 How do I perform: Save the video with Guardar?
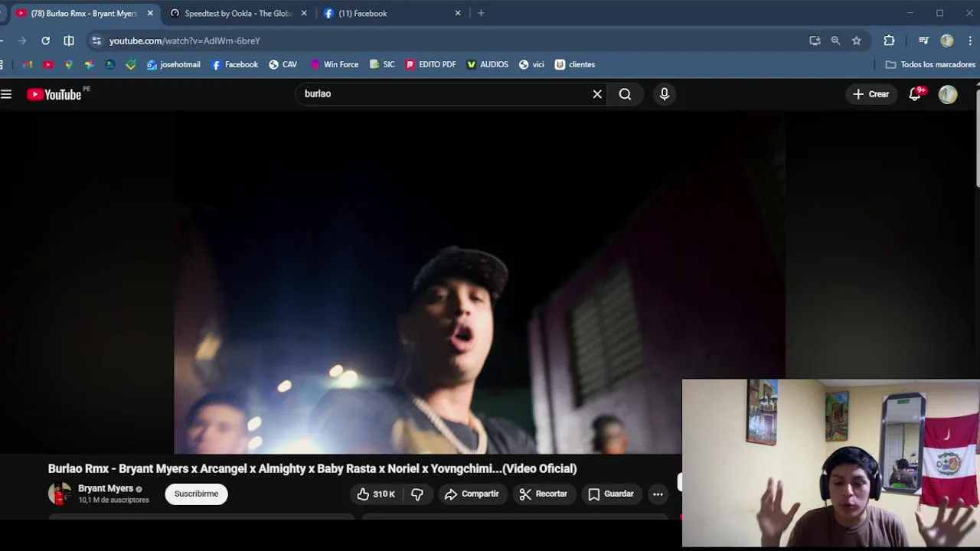pos(611,494)
